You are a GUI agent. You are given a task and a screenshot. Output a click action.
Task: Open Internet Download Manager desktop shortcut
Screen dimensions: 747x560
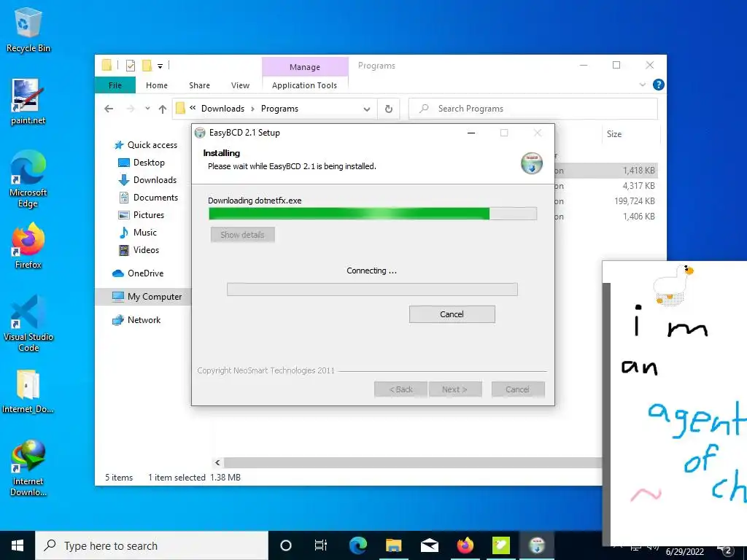click(28, 469)
